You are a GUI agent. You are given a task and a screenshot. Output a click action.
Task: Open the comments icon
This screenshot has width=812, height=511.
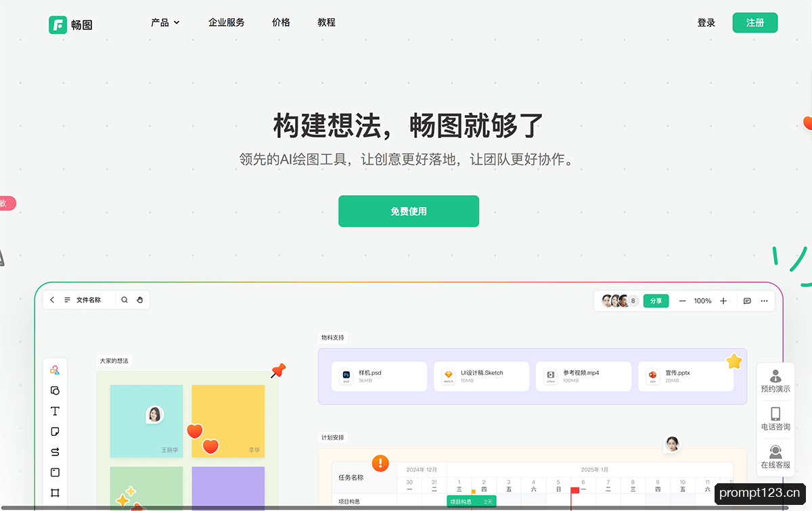coord(747,301)
